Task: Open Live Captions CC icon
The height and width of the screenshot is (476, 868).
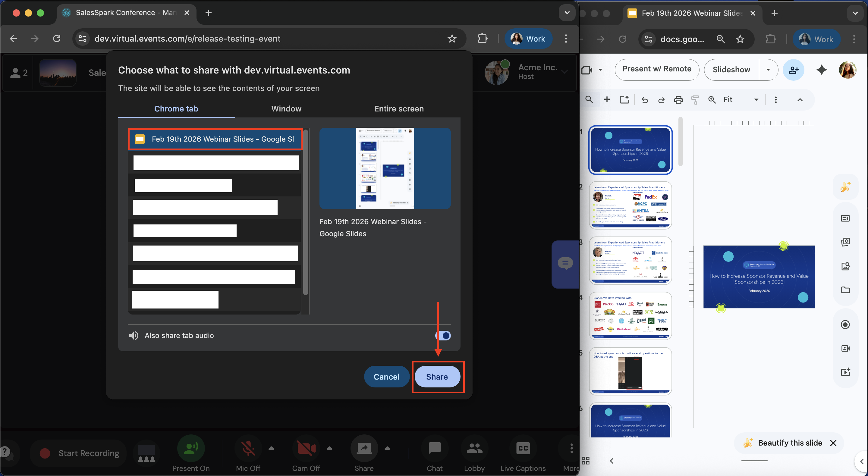Action: 523,448
